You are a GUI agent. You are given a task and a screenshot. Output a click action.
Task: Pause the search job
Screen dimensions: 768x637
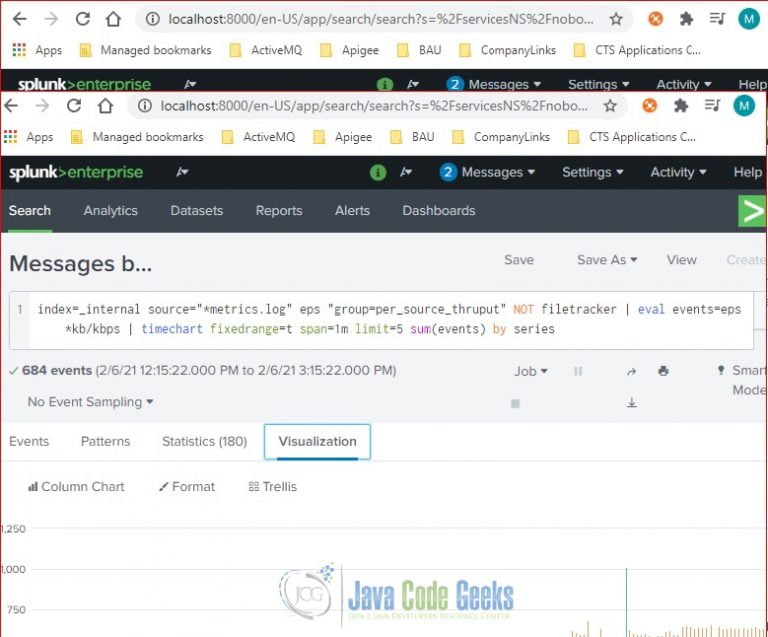(x=578, y=371)
